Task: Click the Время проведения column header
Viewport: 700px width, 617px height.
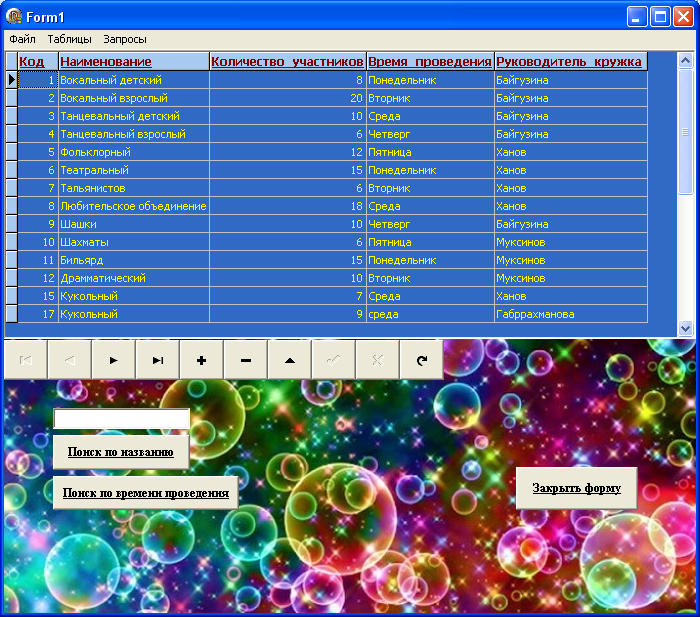Action: point(430,62)
